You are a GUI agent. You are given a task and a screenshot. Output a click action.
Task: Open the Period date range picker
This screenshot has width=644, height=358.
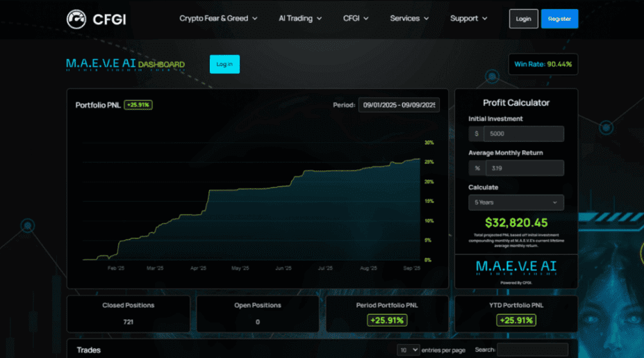pyautogui.click(x=399, y=105)
